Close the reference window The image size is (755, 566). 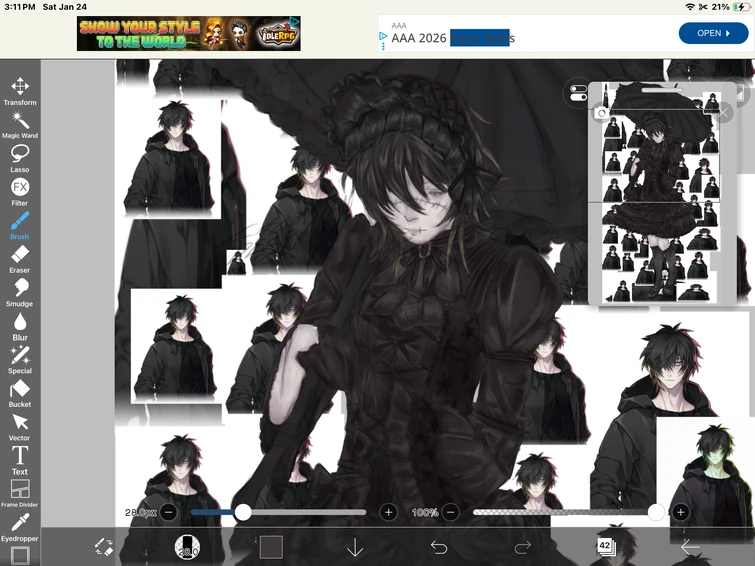723,113
